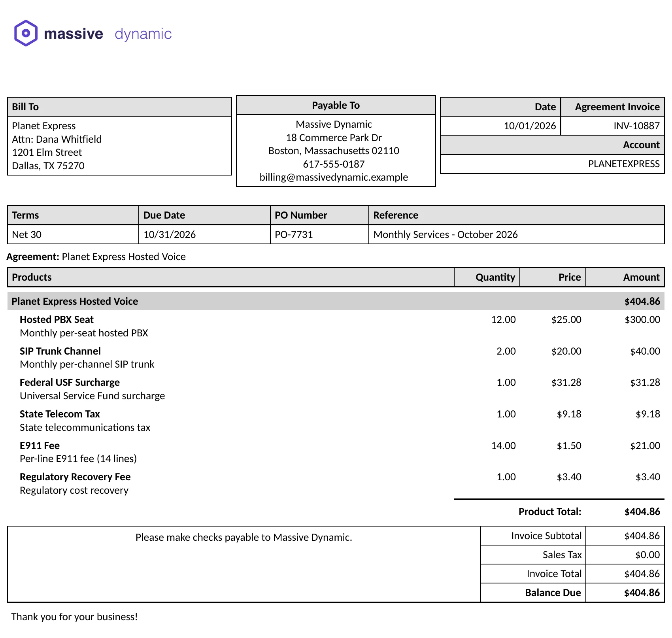Click the Massive Dynamic hexagon logo icon
Screen dimensions: 672x638
26,33
